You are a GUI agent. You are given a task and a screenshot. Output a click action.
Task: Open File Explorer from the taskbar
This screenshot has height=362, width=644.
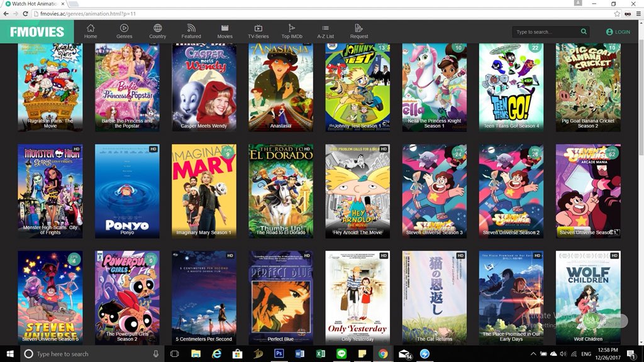196,353
